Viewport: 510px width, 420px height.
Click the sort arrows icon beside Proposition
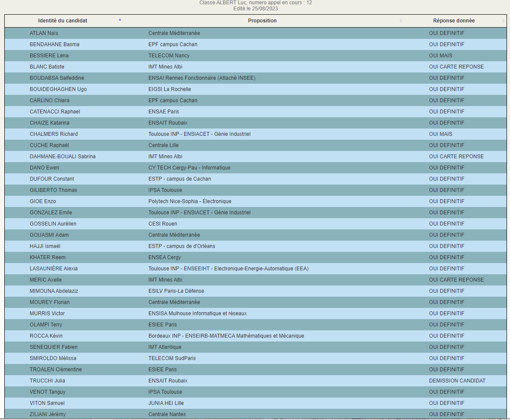point(400,21)
